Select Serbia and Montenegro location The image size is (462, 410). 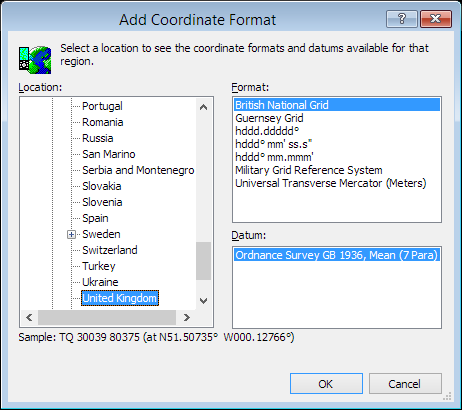point(138,170)
